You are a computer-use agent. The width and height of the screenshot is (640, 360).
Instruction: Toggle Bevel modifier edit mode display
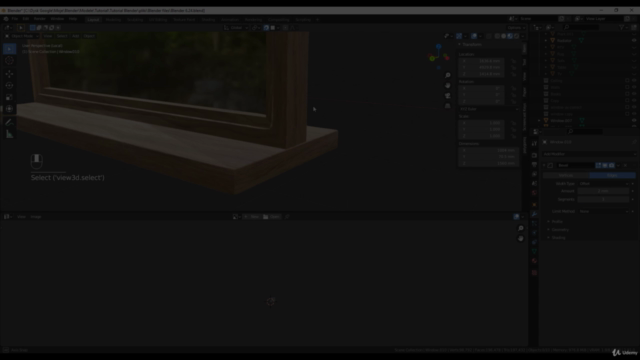[x=598, y=165]
